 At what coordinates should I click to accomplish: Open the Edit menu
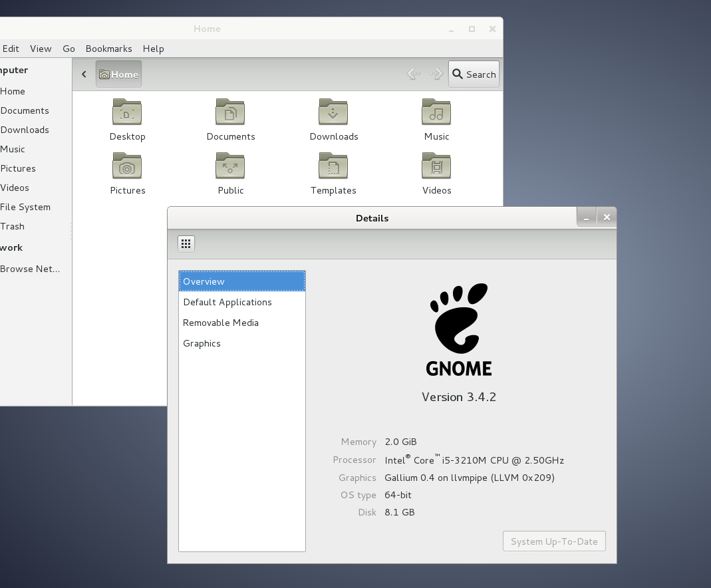[11, 49]
